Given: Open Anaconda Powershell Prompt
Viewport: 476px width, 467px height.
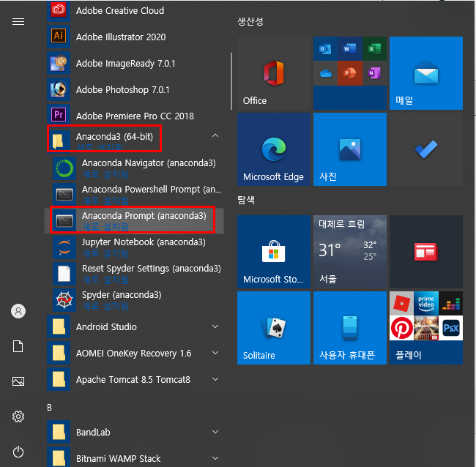Looking at the screenshot, I should [135, 195].
